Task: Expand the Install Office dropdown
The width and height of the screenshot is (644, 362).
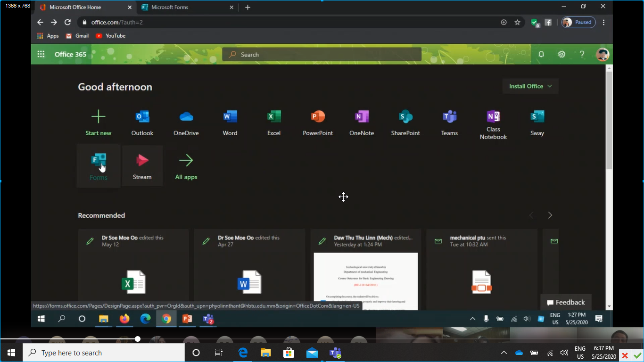Action: [x=530, y=86]
